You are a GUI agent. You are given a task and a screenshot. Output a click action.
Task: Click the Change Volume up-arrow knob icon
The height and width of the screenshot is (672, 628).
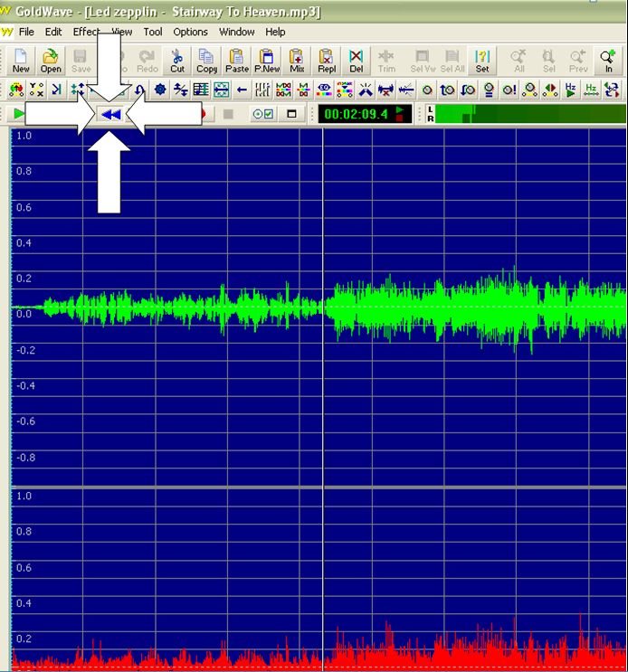click(448, 90)
